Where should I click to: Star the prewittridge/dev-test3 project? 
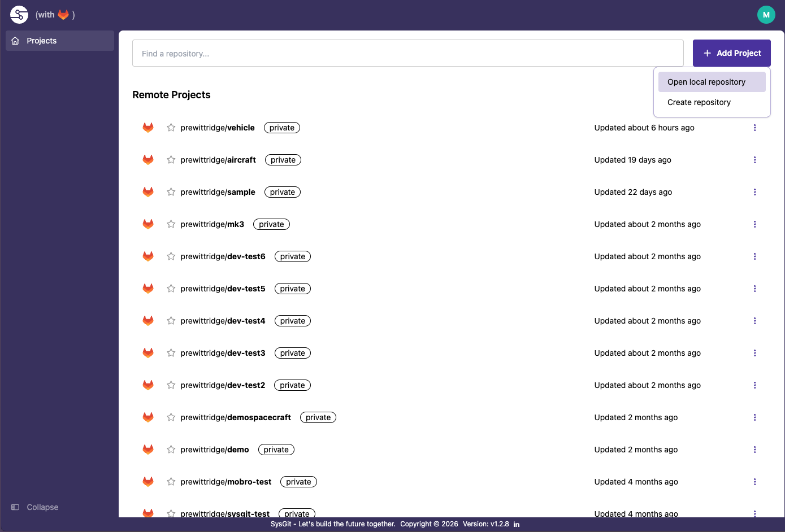click(x=171, y=353)
